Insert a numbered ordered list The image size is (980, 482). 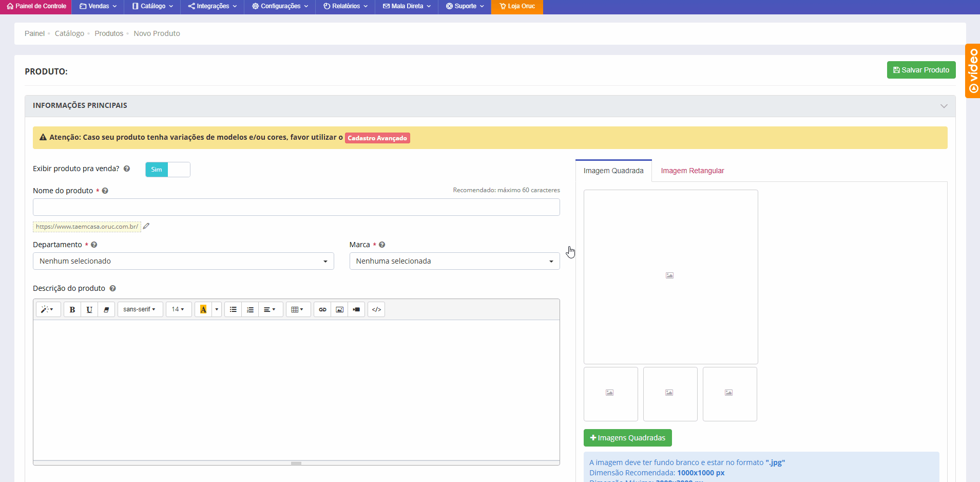[x=250, y=309]
